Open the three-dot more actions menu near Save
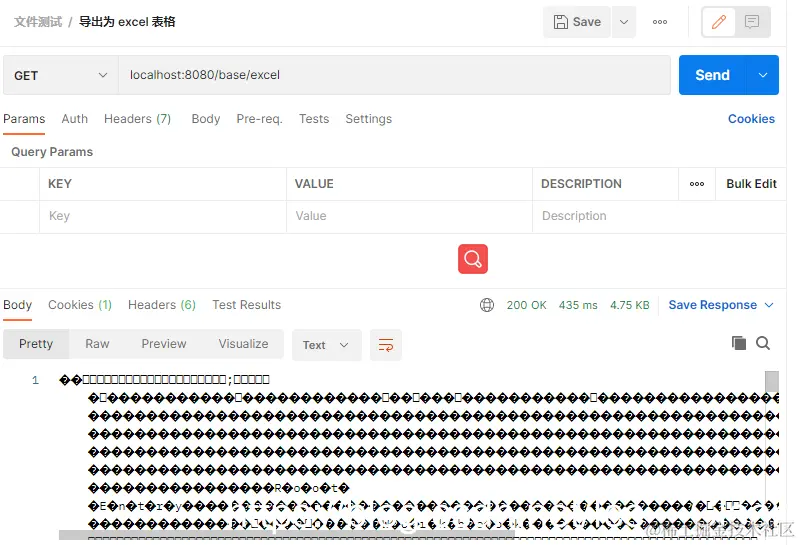This screenshot has height=545, width=801. (x=659, y=22)
